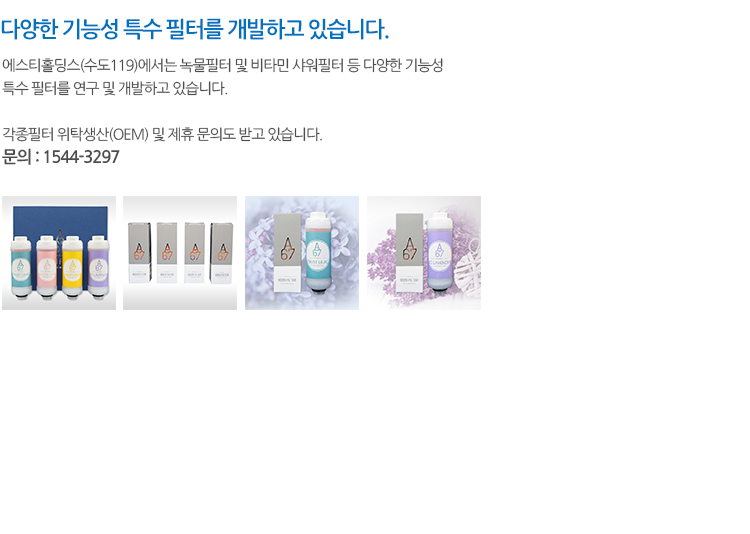Select the teal filter bottle in gift set

click(21, 268)
